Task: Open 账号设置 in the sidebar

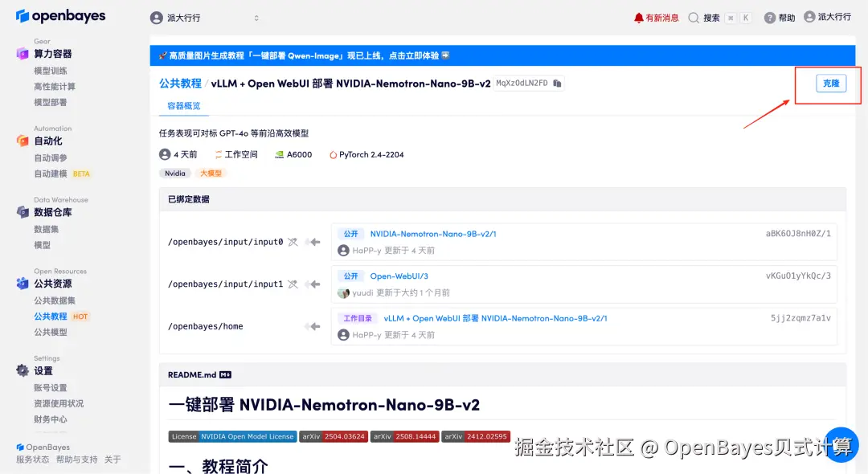Action: pyautogui.click(x=51, y=388)
